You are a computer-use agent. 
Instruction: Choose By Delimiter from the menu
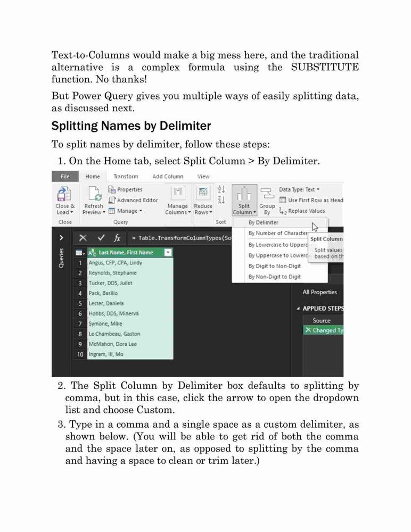(x=280, y=222)
